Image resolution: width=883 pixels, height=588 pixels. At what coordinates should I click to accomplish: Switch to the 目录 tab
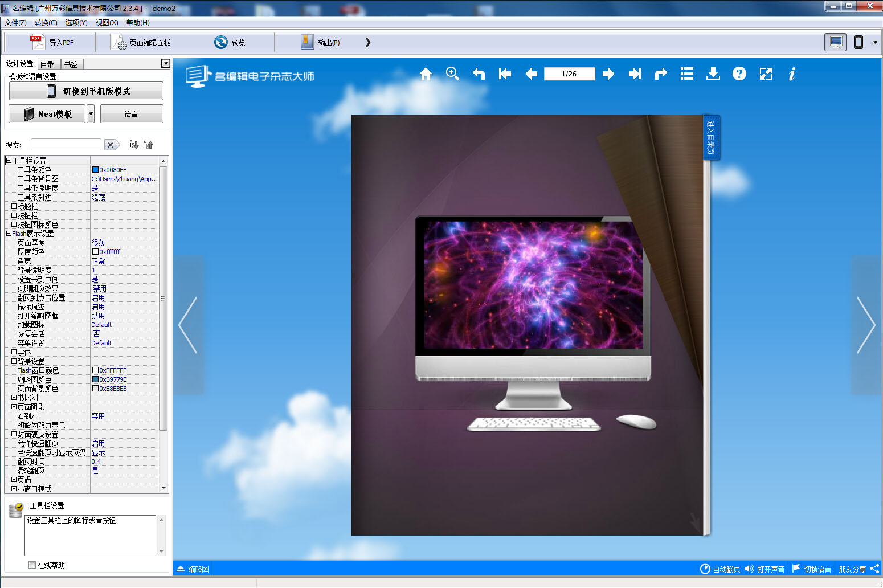pos(47,64)
